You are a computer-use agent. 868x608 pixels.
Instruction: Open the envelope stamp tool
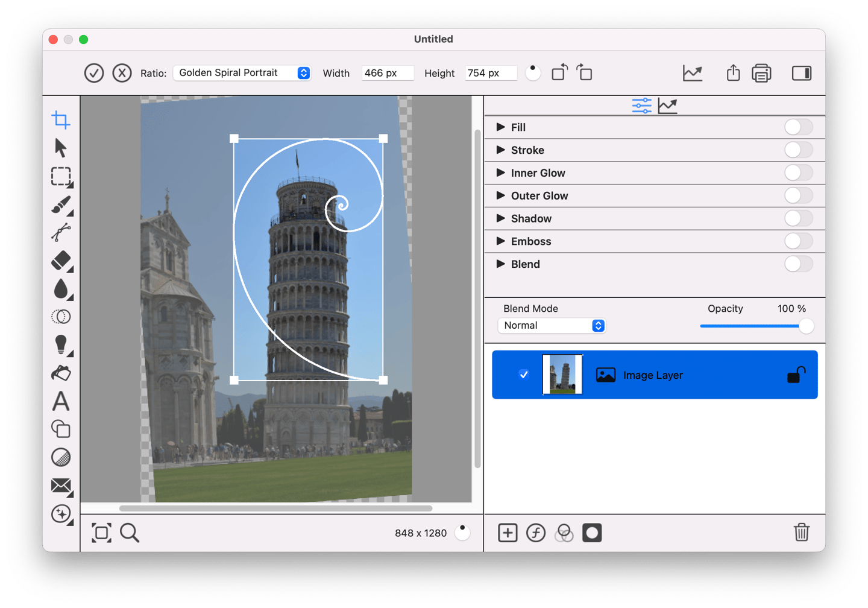click(61, 486)
